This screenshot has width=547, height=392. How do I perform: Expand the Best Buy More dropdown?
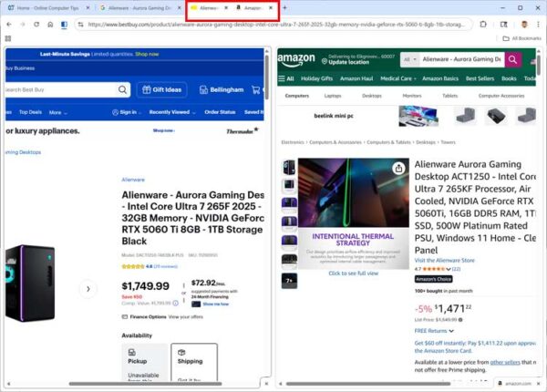[x=58, y=112]
